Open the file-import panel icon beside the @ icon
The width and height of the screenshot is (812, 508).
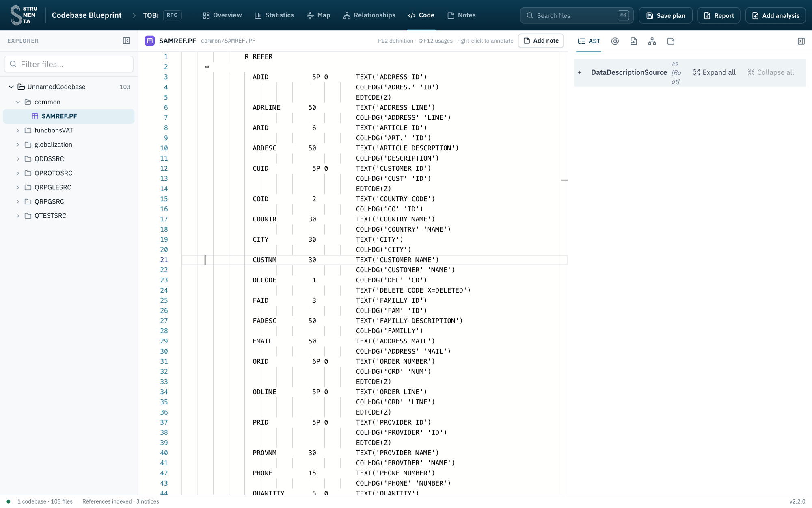click(633, 41)
